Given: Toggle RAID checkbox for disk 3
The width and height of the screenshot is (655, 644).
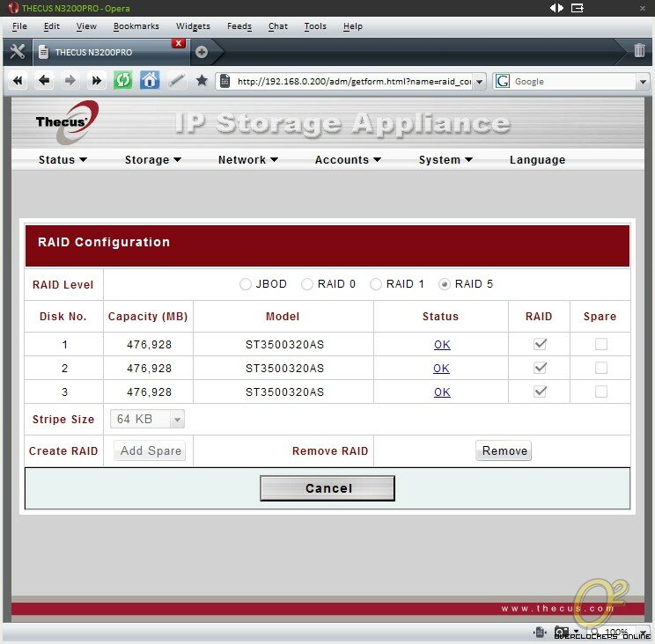Looking at the screenshot, I should (x=541, y=392).
